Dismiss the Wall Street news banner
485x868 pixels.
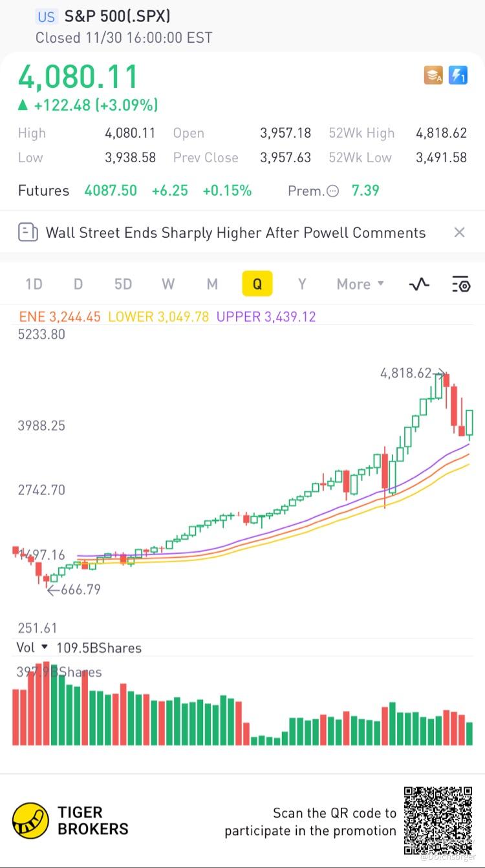pos(459,233)
